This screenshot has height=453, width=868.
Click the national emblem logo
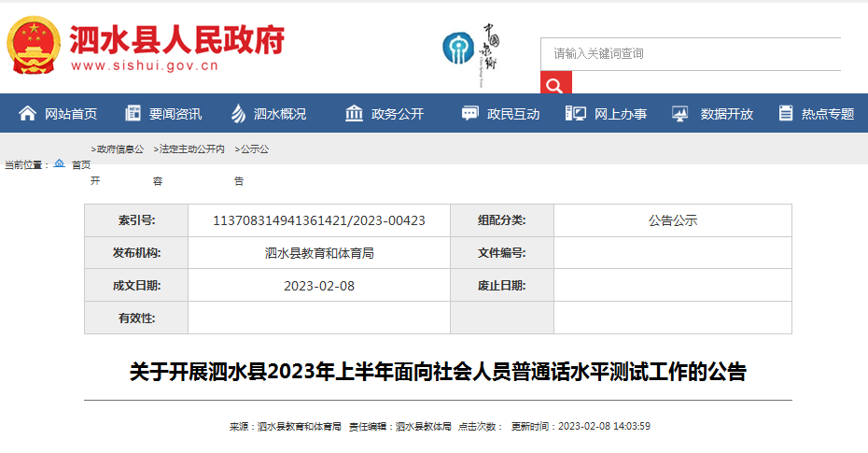coord(33,45)
